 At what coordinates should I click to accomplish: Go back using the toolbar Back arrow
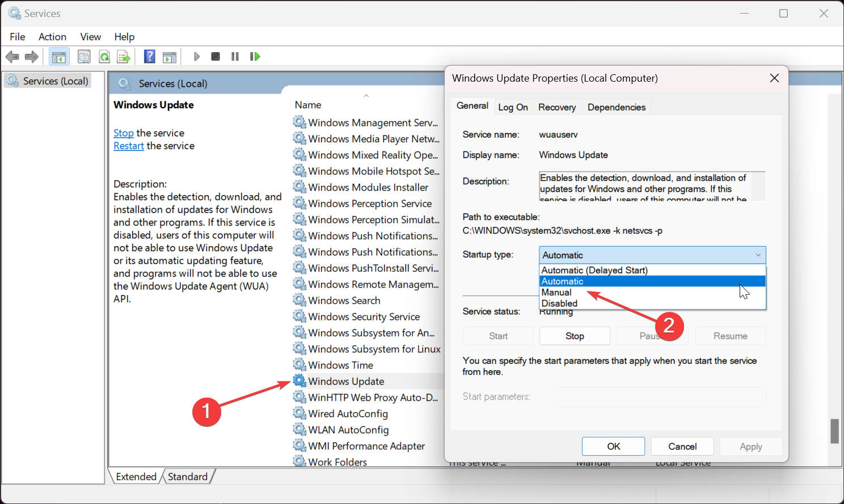tap(12, 57)
